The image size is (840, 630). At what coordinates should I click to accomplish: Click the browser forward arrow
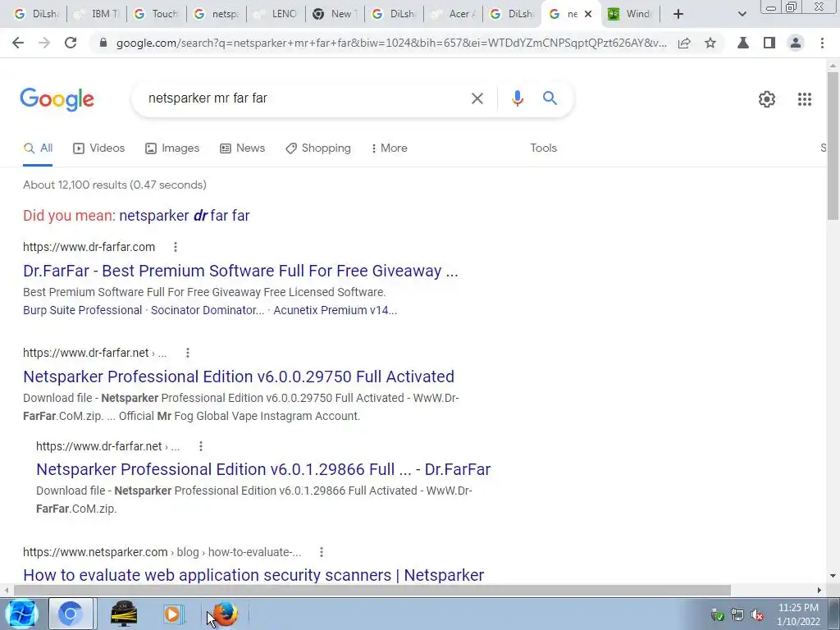(44, 43)
